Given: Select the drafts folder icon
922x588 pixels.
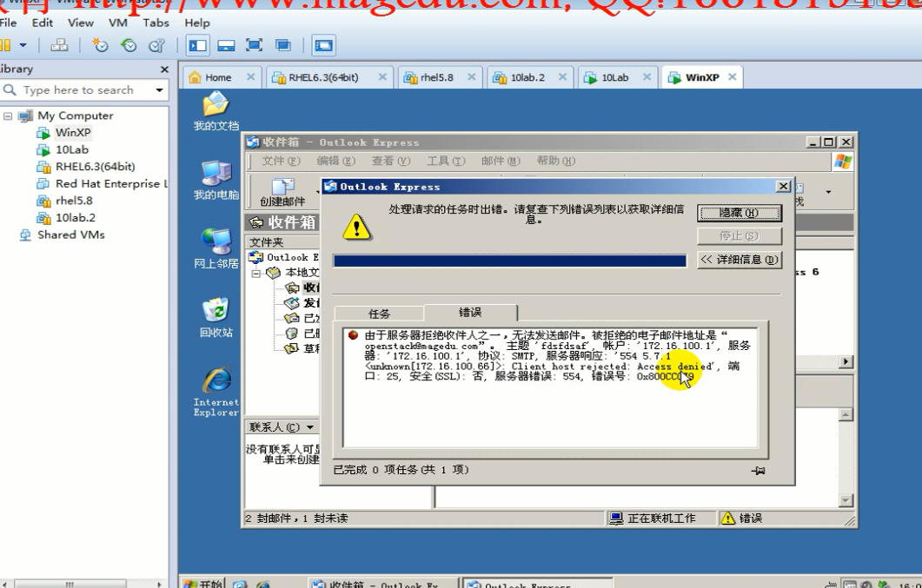Looking at the screenshot, I should tap(292, 349).
